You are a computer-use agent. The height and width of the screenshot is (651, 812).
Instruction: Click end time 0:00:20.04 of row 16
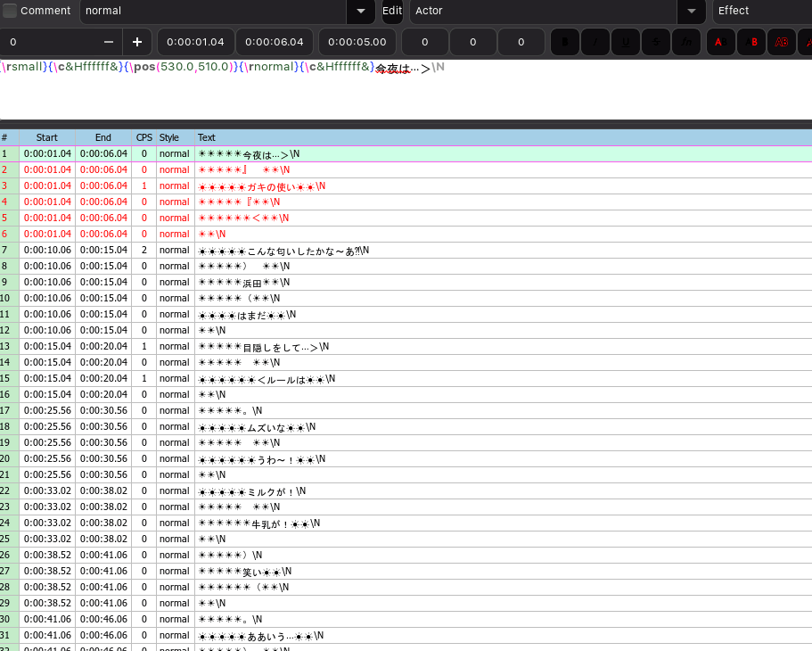point(103,394)
